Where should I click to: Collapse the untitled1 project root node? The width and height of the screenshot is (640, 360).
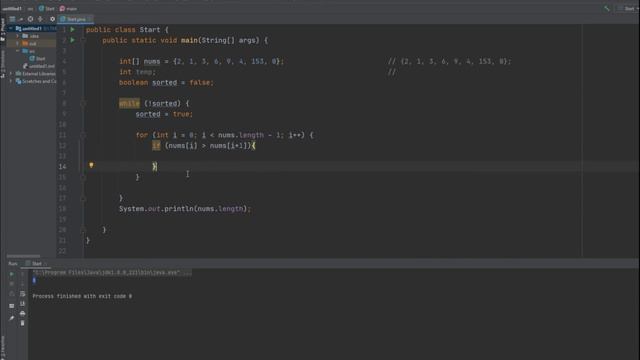coord(11,29)
